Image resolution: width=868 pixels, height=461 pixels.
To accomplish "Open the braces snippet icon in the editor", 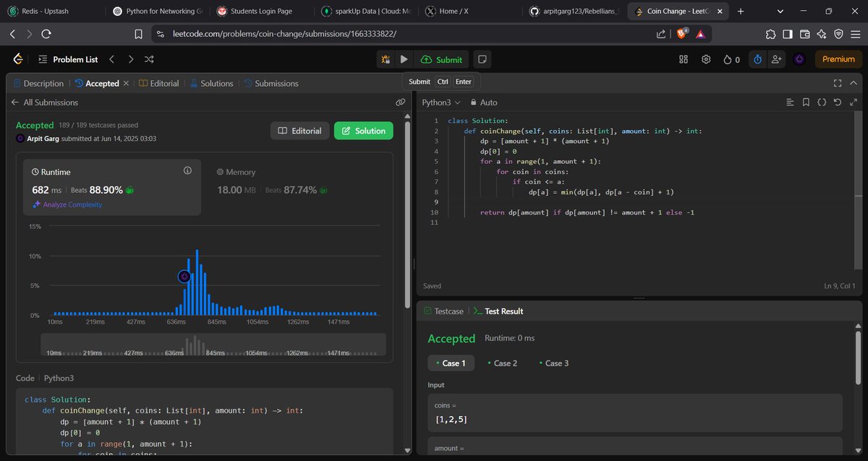I will pyautogui.click(x=822, y=103).
